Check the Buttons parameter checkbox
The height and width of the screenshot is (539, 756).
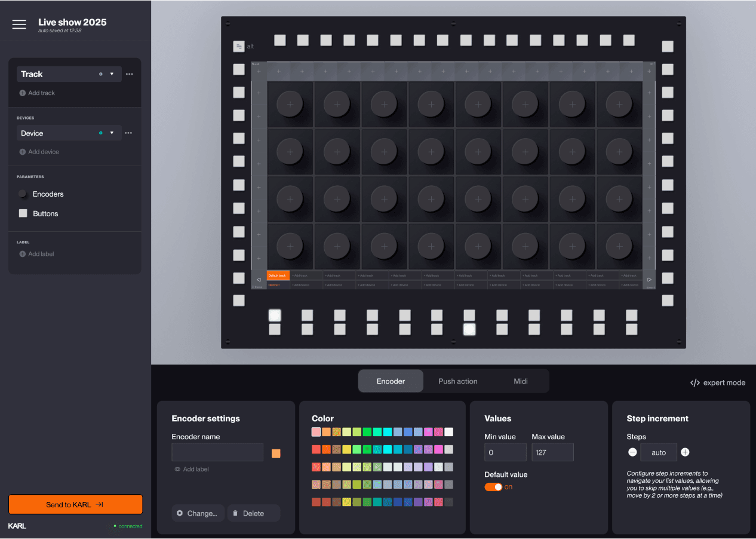tap(23, 213)
